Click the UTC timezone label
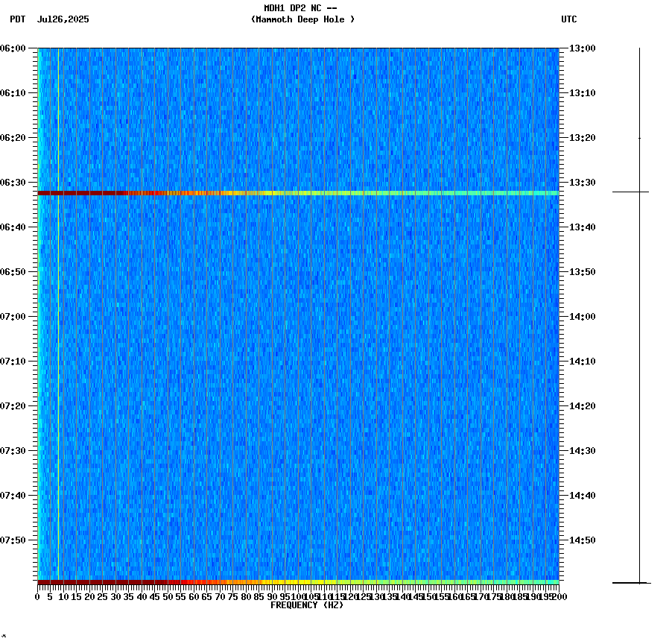This screenshot has height=644, width=672. tap(569, 20)
